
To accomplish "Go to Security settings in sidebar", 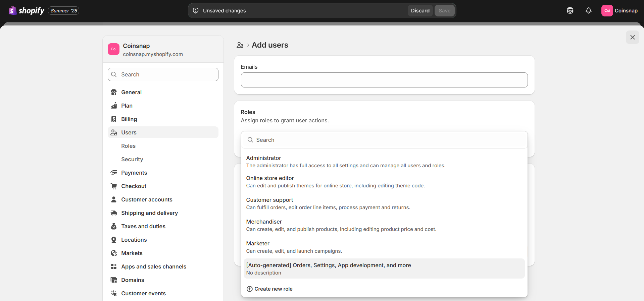I will 132,159.
